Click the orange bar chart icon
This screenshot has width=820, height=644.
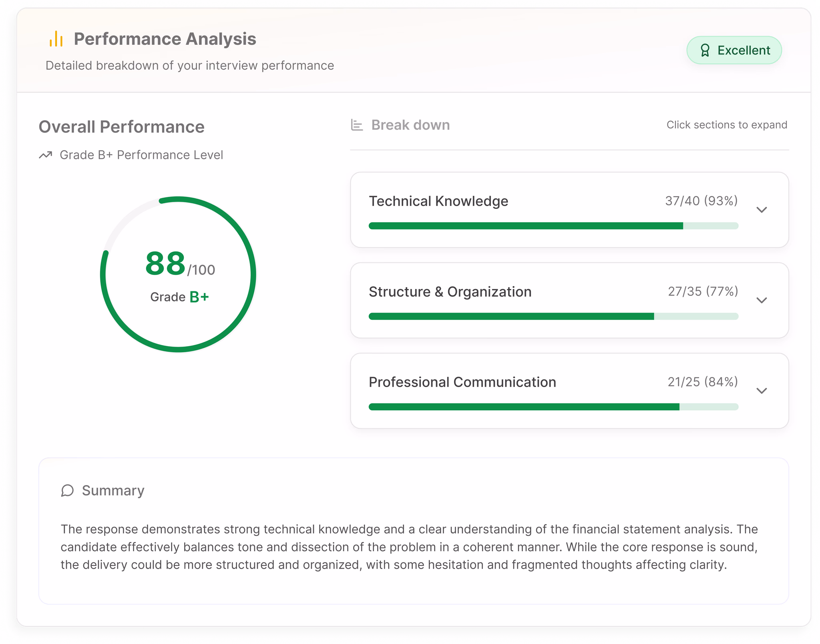pos(56,39)
